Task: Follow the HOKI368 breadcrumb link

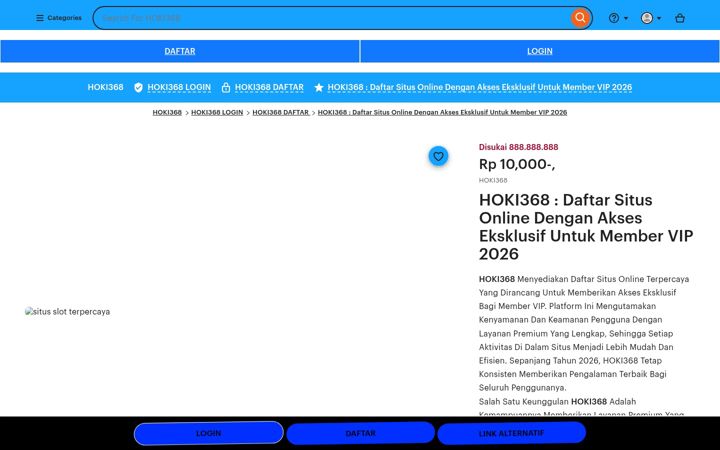Action: click(x=167, y=112)
